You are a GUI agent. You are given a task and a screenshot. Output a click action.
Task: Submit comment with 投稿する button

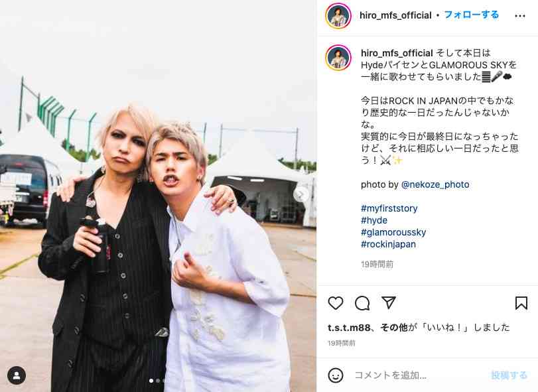coord(509,375)
